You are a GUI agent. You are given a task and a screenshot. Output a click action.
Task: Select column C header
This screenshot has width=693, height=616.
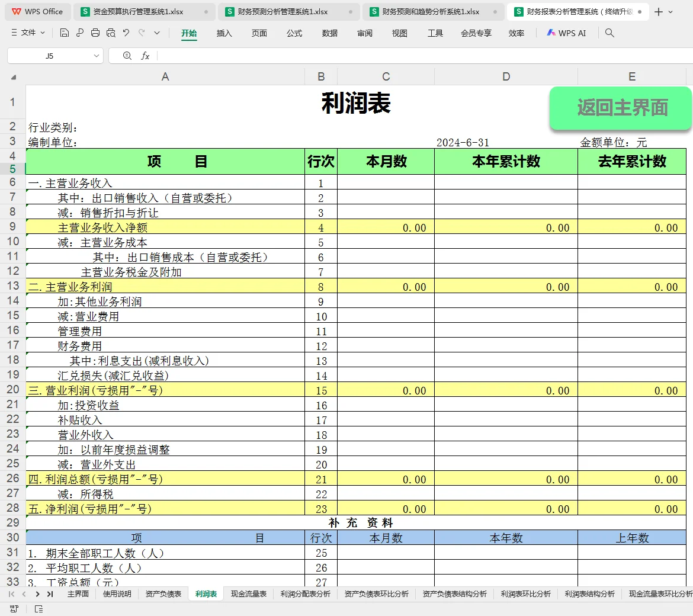pos(386,77)
